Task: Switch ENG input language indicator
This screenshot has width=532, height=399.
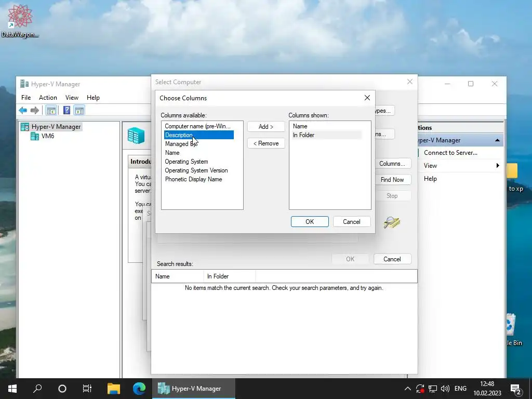Action: (x=460, y=389)
